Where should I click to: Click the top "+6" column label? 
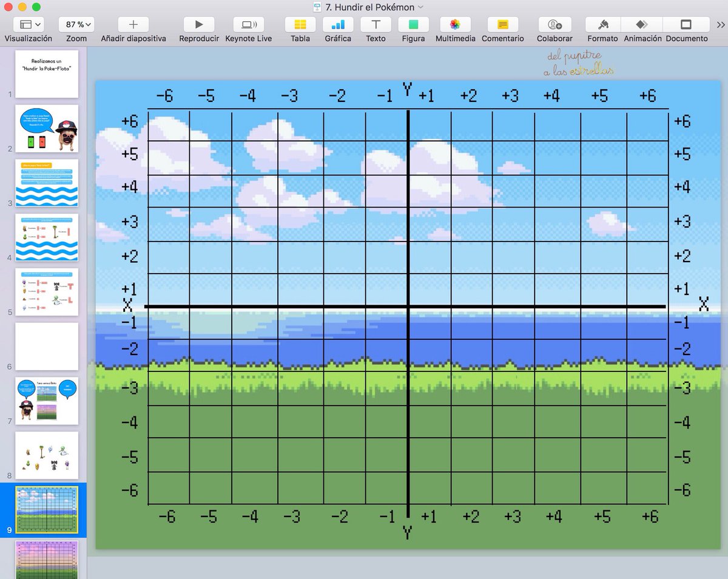coord(647,96)
